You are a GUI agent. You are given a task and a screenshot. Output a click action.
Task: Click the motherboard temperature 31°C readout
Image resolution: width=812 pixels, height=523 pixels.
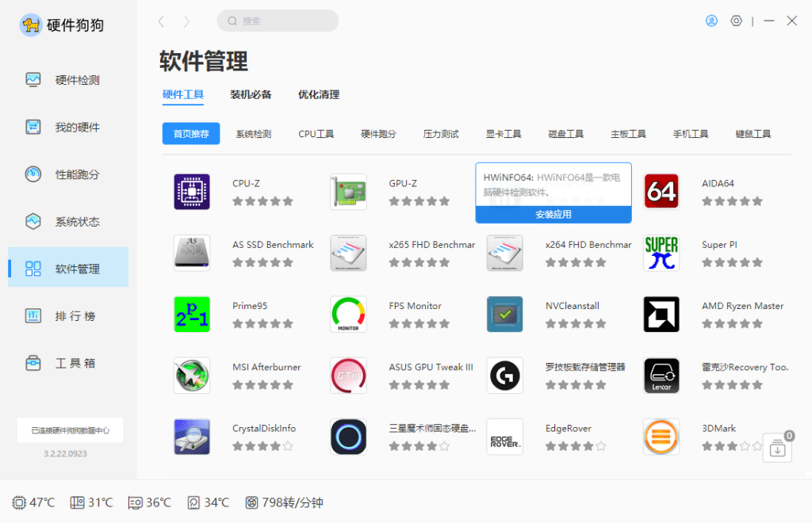[x=92, y=502]
